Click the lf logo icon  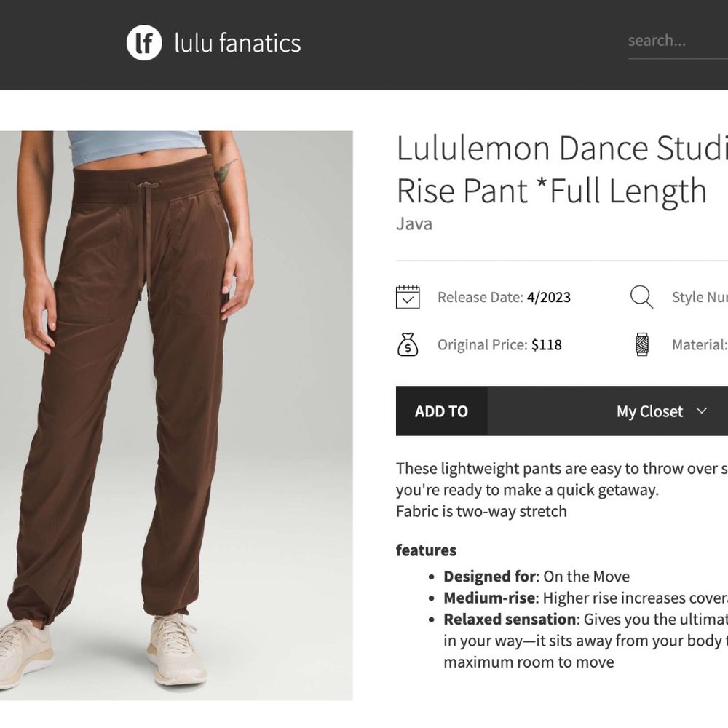click(x=143, y=44)
